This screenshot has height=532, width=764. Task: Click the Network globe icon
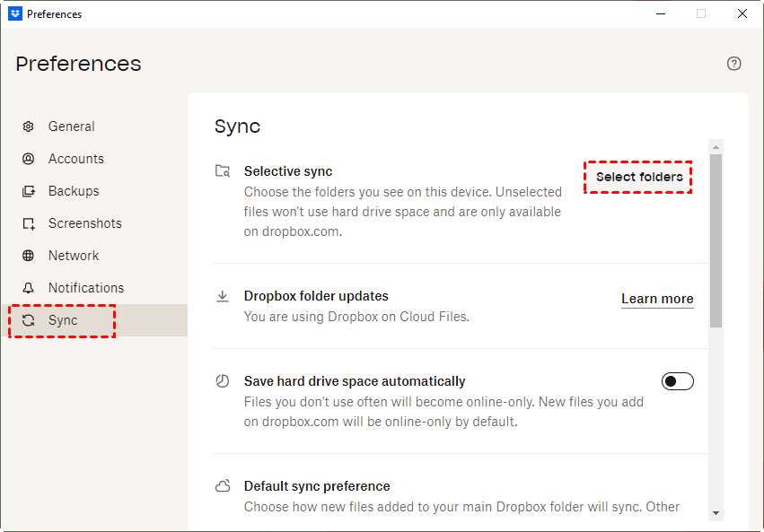(x=29, y=256)
